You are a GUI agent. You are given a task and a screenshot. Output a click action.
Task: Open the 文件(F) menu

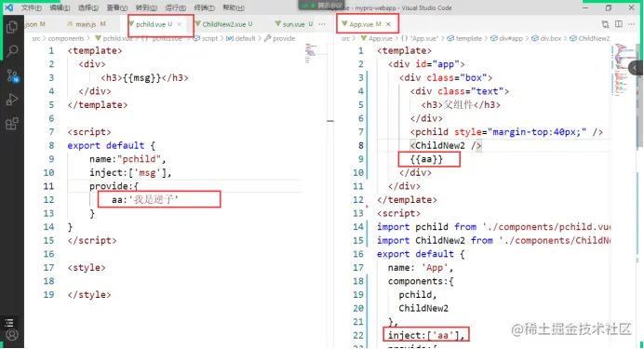pyautogui.click(x=32, y=7)
